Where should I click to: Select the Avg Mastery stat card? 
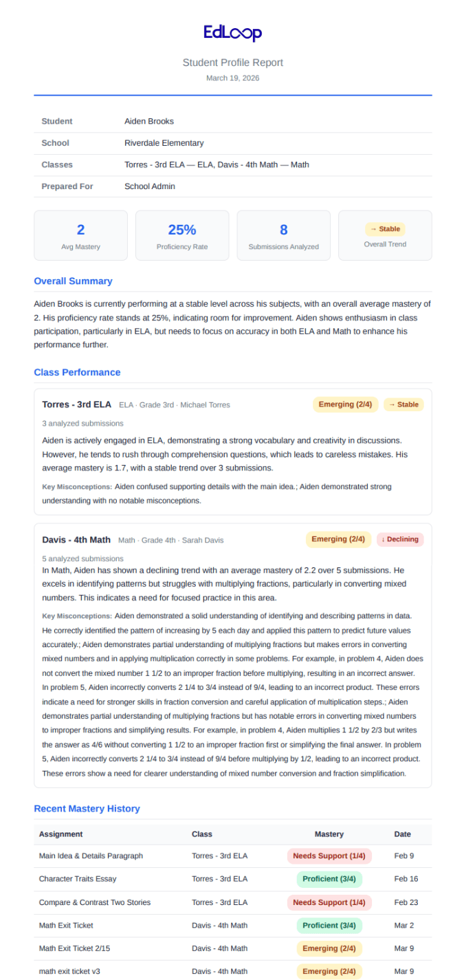click(x=80, y=235)
